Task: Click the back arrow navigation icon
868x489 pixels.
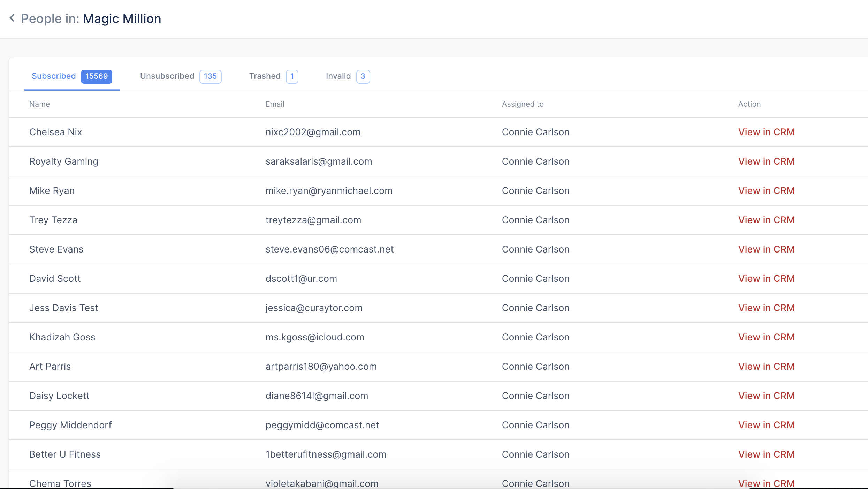Action: [x=13, y=18]
